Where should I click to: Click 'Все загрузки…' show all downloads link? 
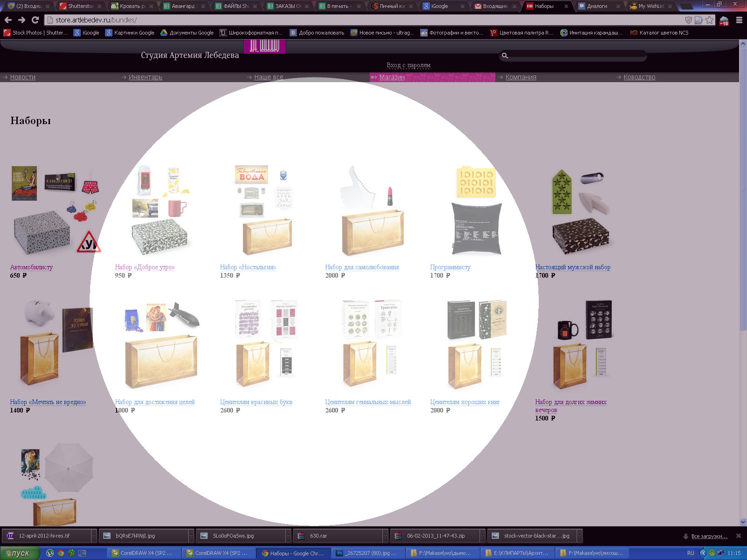click(x=709, y=536)
